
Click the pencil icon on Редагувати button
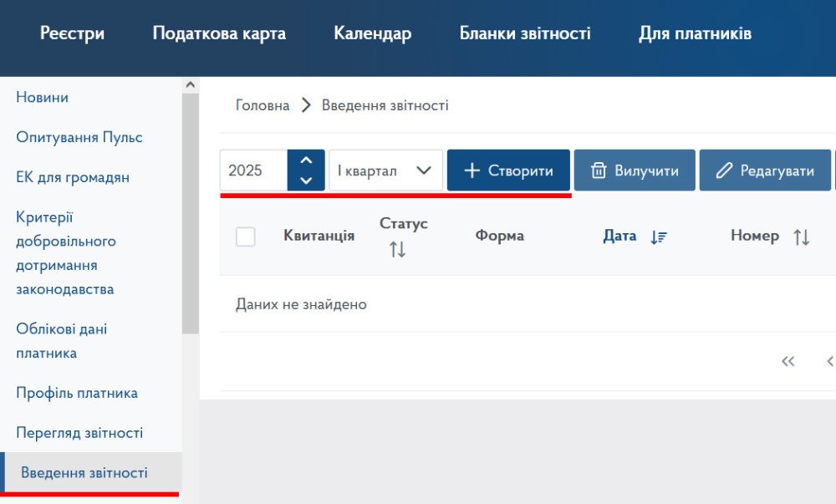[724, 170]
